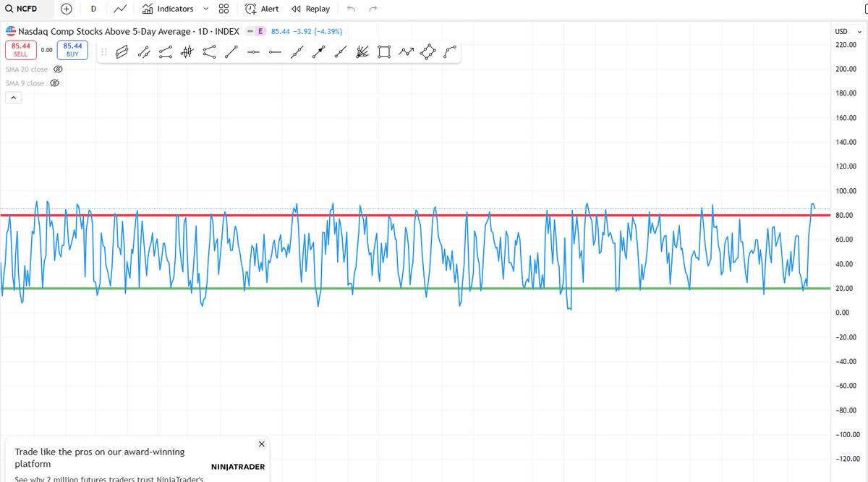Screen dimensions: 868x482
Task: Select the three-point open polyline tool
Action: pos(210,52)
